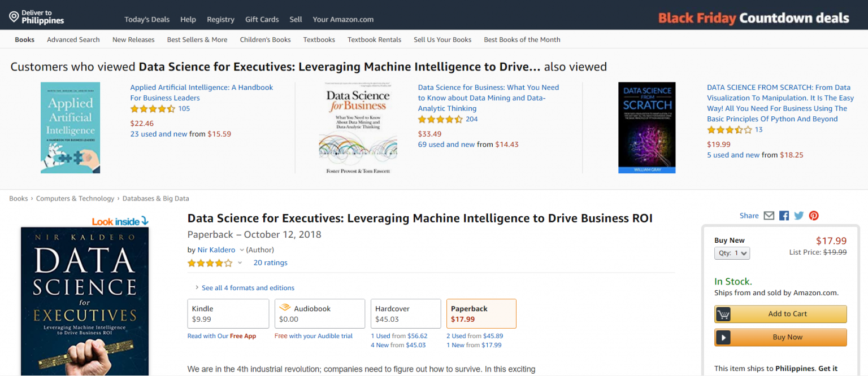The height and width of the screenshot is (376, 868).
Task: Open Today's Deals in top navigation
Action: 147,19
